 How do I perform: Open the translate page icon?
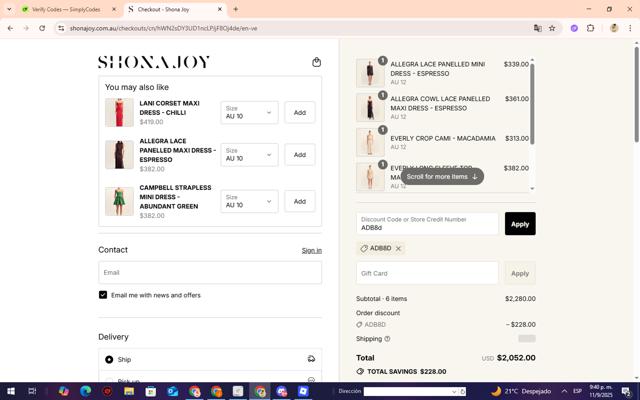coord(538,28)
